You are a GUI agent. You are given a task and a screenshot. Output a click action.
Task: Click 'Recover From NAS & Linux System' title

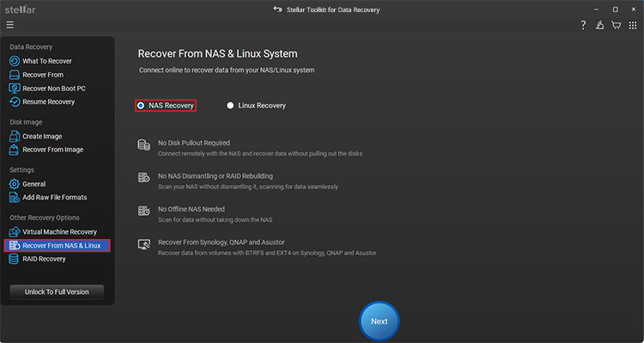coord(218,54)
